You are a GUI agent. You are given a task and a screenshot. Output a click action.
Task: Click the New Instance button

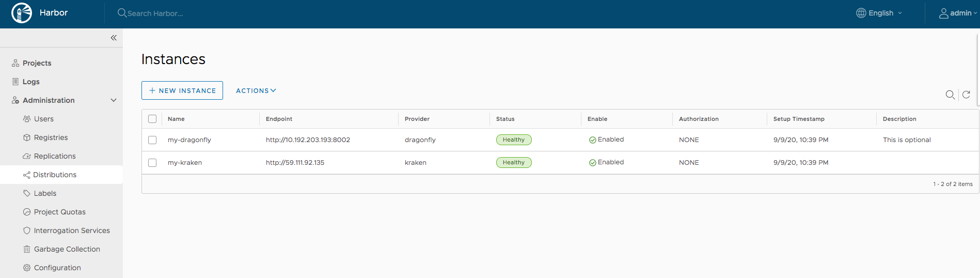(x=182, y=90)
